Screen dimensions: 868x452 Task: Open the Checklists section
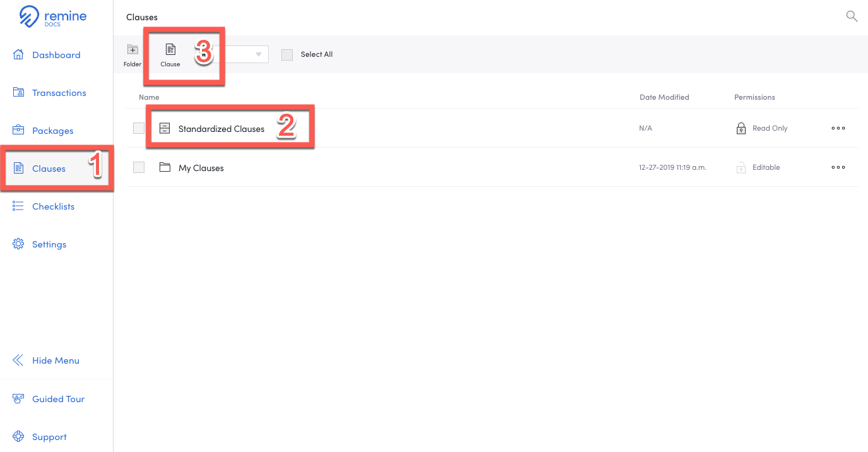coord(53,206)
